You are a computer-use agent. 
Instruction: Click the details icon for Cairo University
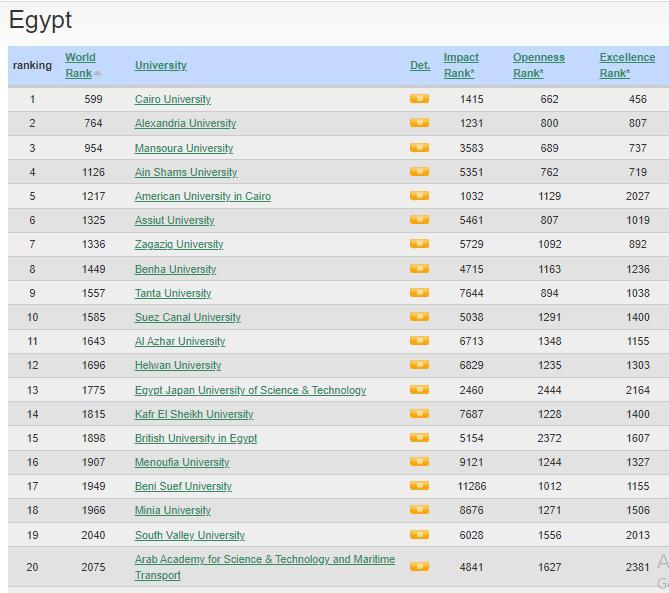coord(419,99)
